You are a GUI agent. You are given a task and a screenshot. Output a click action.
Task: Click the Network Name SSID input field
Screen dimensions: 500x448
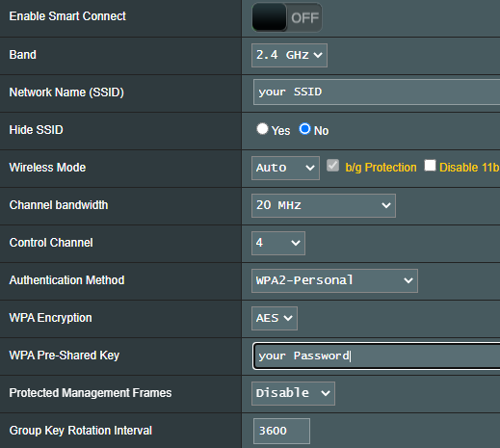377,92
